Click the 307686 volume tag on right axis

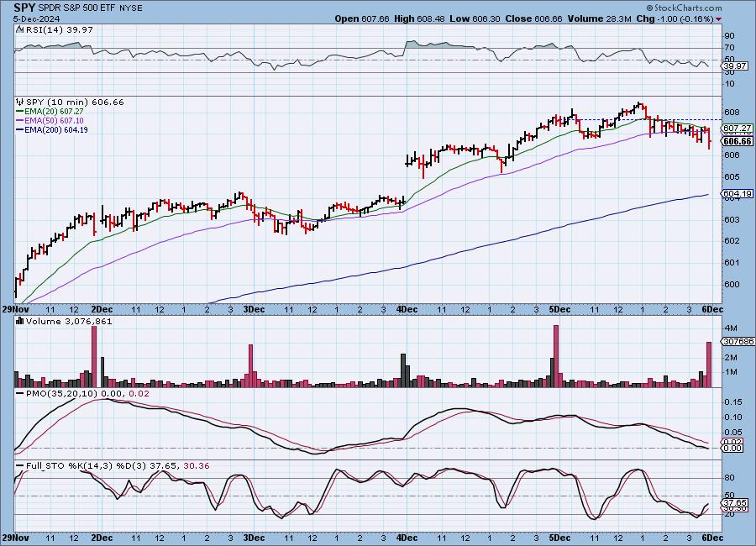coord(738,342)
